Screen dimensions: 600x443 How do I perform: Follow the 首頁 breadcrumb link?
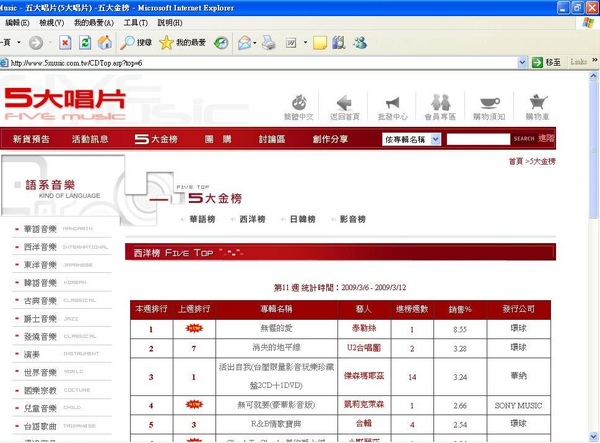[516, 161]
